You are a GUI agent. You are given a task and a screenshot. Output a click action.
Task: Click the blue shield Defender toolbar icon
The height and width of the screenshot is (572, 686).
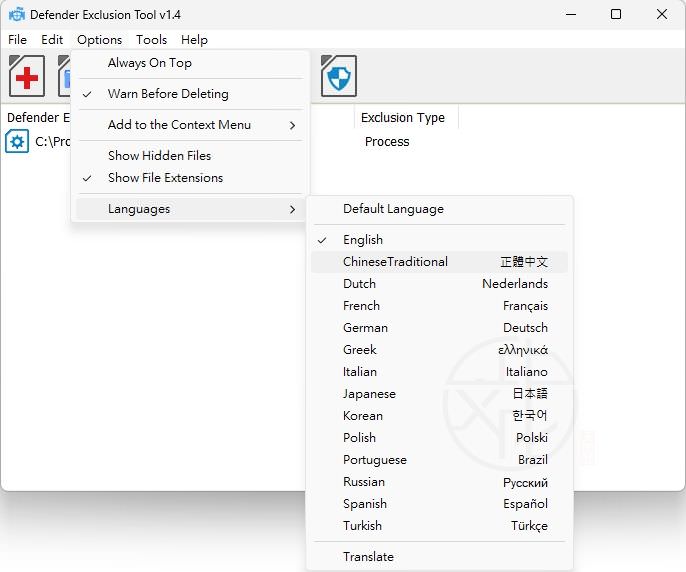(339, 76)
